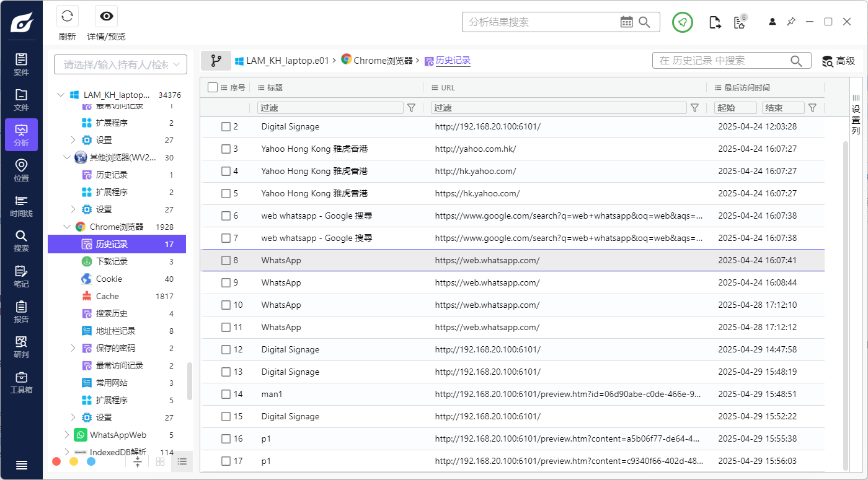Click the pin icon in the title bar
The image size is (868, 480).
tap(790, 22)
